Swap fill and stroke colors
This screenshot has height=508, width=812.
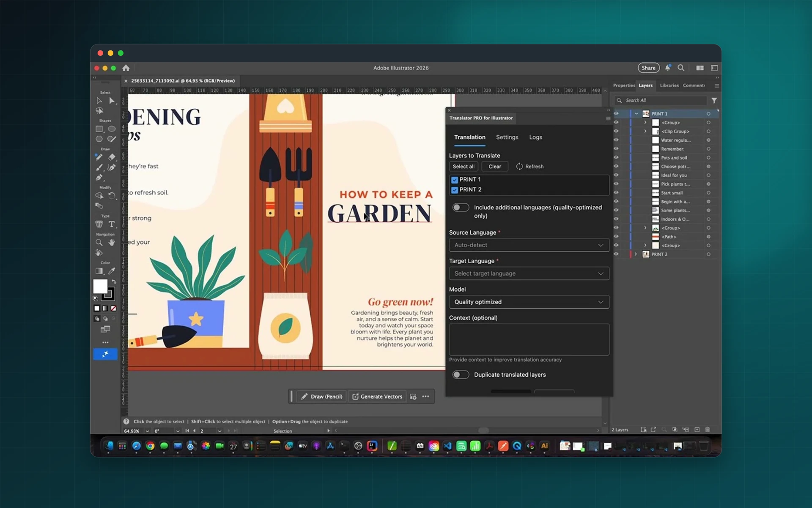(x=113, y=282)
